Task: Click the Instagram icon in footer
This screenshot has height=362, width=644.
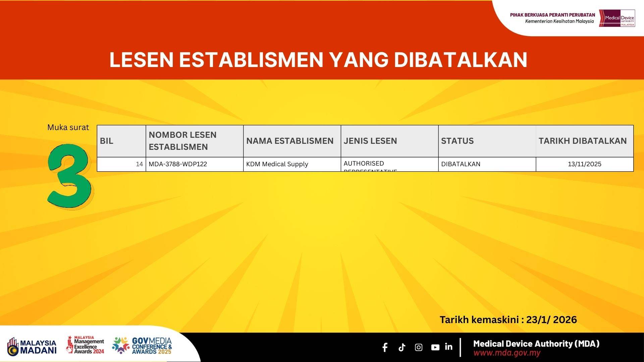Action: (x=419, y=347)
